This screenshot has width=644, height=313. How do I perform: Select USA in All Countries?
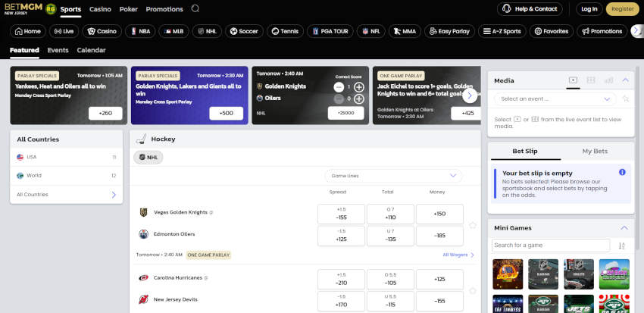point(66,157)
